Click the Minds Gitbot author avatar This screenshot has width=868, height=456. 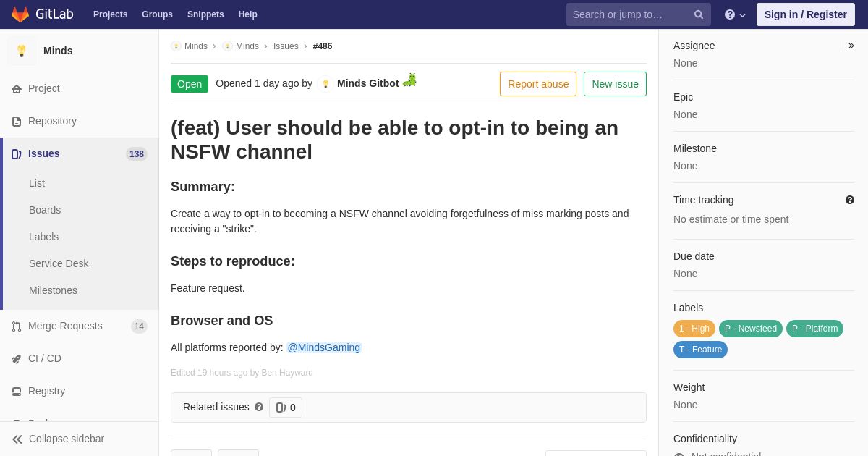[325, 84]
